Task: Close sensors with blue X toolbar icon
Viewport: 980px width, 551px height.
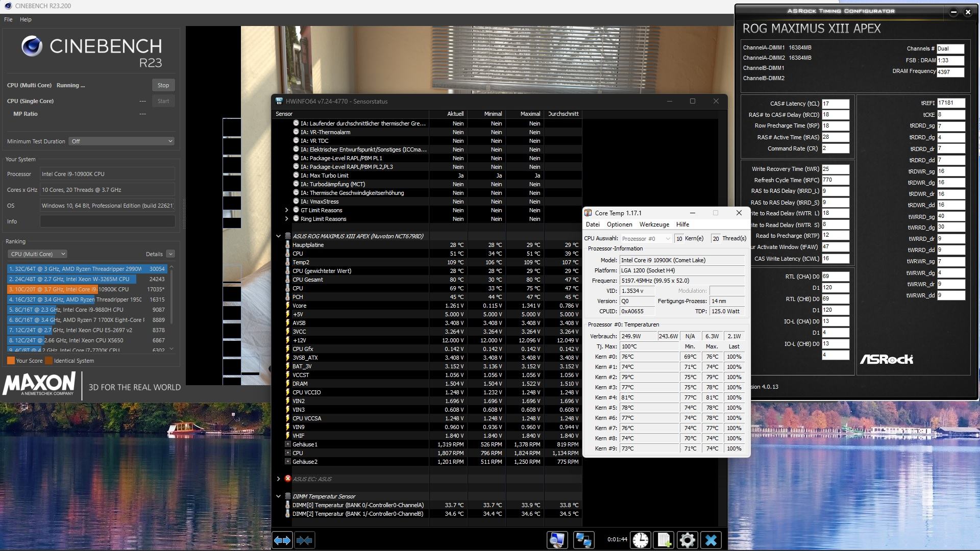Action: (x=711, y=540)
